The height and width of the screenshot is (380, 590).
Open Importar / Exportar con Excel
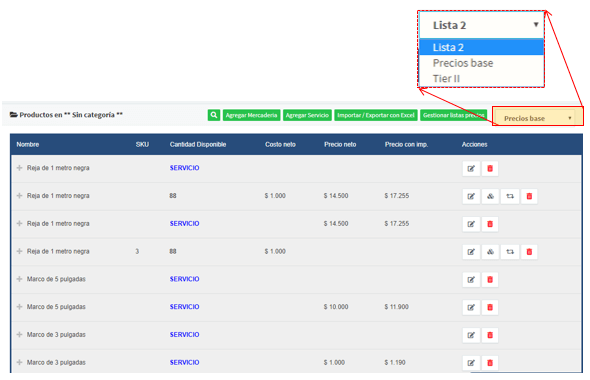376,115
